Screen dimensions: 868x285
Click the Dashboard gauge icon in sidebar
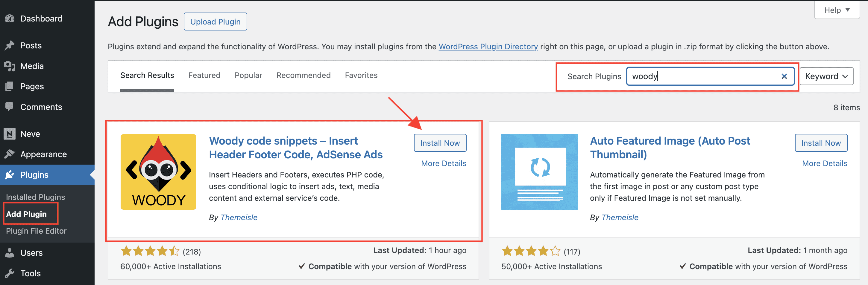tap(10, 19)
